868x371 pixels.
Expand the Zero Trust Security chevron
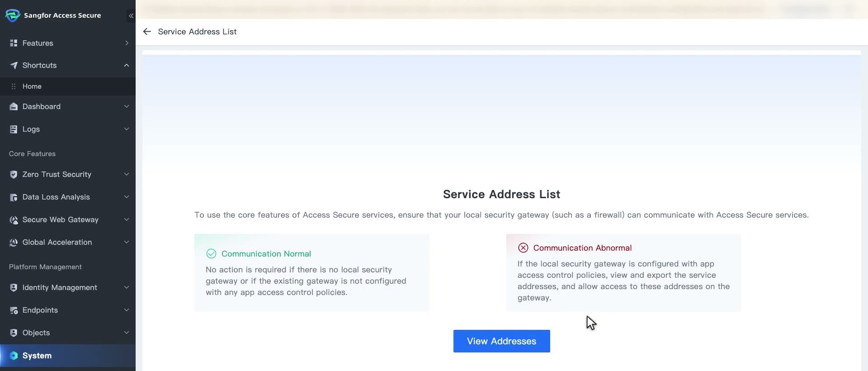(127, 174)
